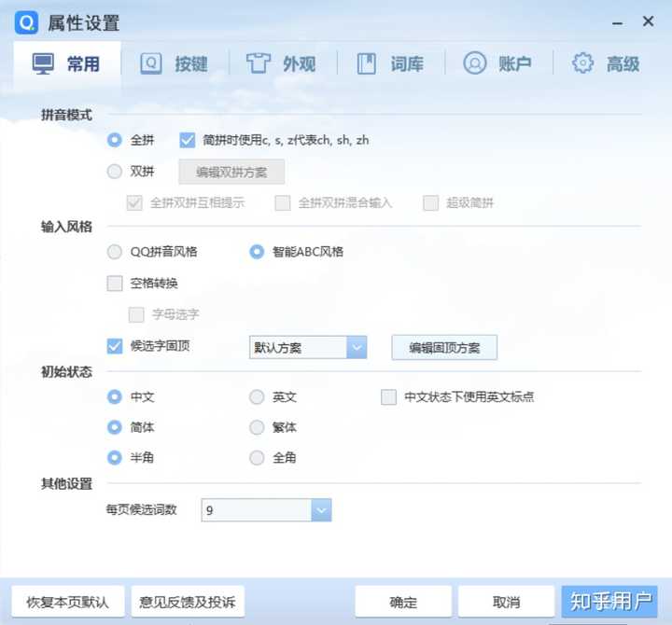
Task: Toggle the 字母选字 checkbox
Action: [x=136, y=315]
